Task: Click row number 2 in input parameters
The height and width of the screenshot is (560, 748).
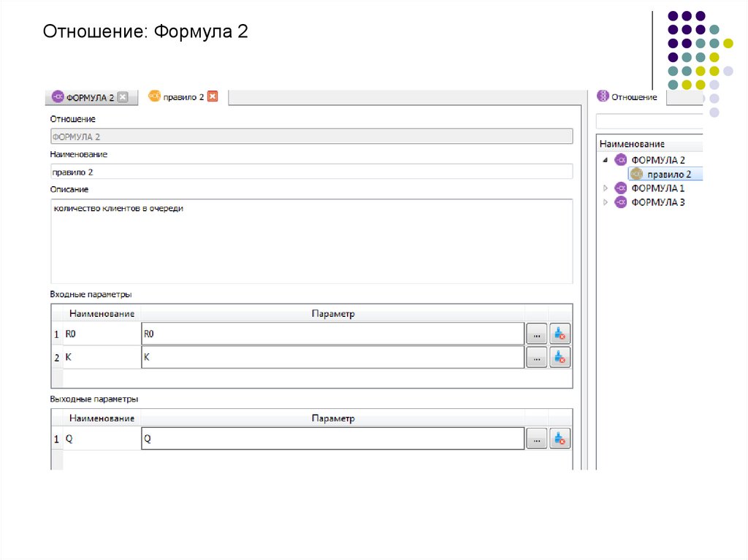Action: point(57,358)
